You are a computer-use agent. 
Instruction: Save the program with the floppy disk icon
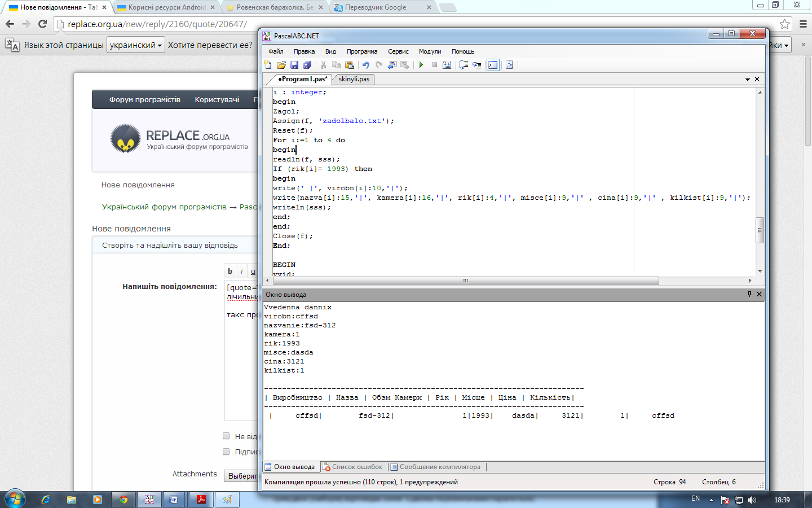(x=294, y=65)
